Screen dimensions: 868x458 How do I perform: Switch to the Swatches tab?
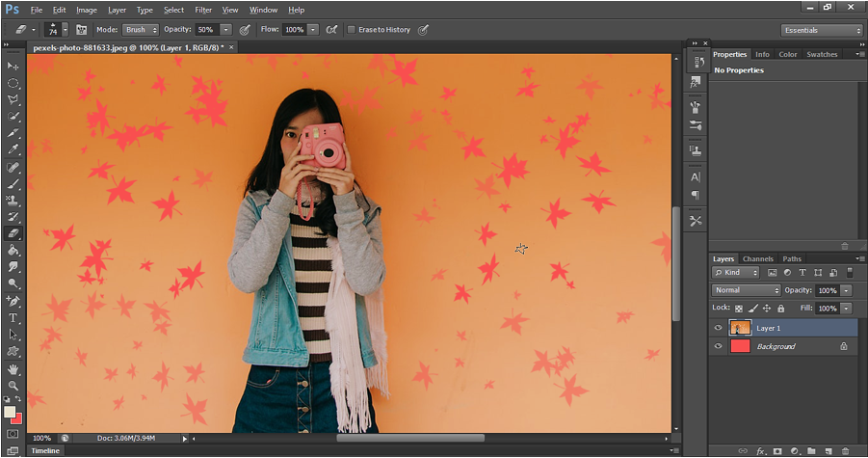(822, 54)
